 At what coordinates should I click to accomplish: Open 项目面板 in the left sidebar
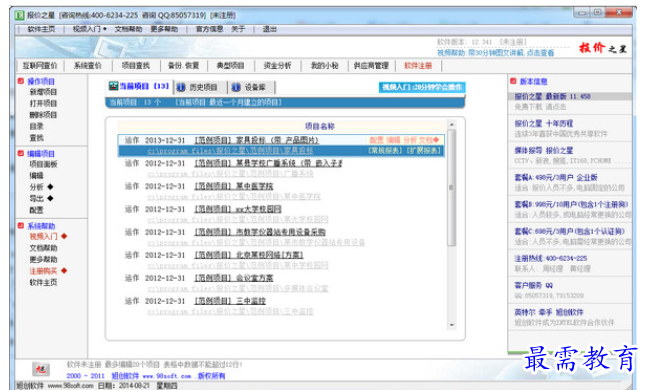click(43, 164)
